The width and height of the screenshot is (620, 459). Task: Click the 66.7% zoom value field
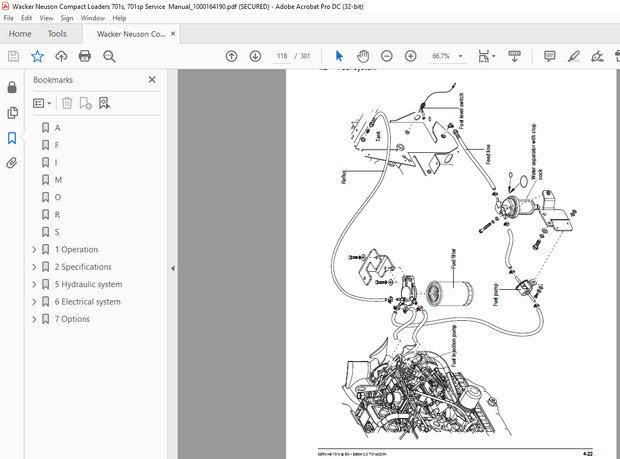click(x=441, y=56)
